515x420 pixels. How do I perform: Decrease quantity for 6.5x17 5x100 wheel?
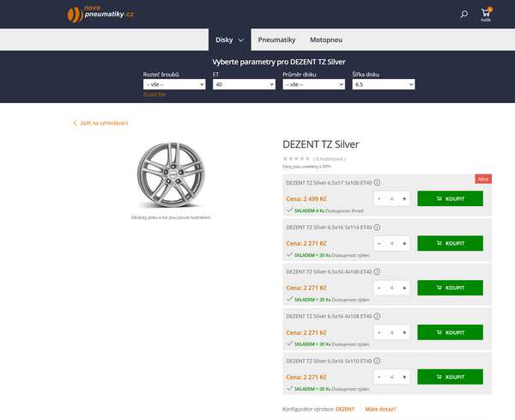tap(379, 198)
